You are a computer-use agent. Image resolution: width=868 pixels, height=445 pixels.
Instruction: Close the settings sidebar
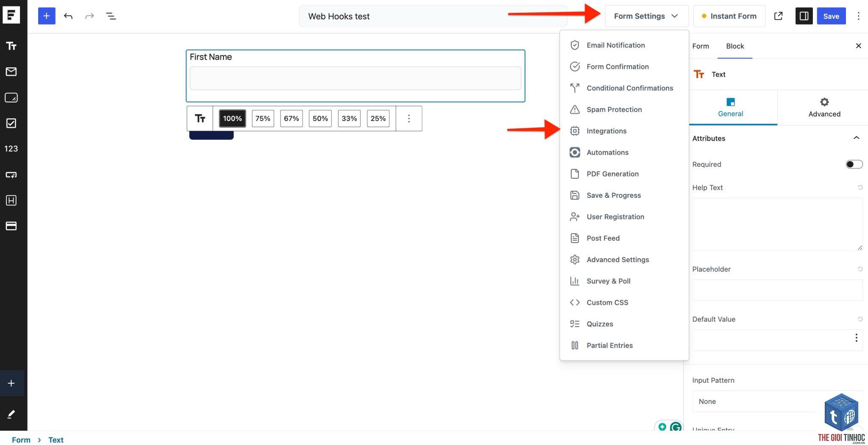(x=858, y=46)
